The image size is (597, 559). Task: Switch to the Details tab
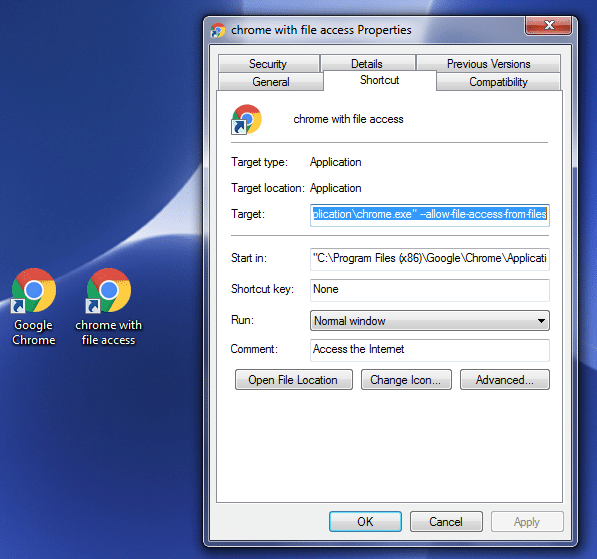pos(367,64)
